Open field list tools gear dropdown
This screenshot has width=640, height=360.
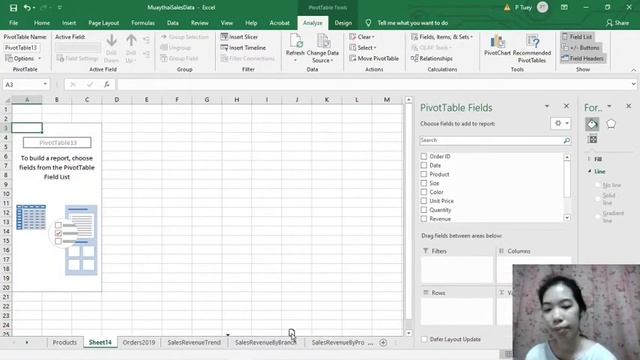(560, 123)
